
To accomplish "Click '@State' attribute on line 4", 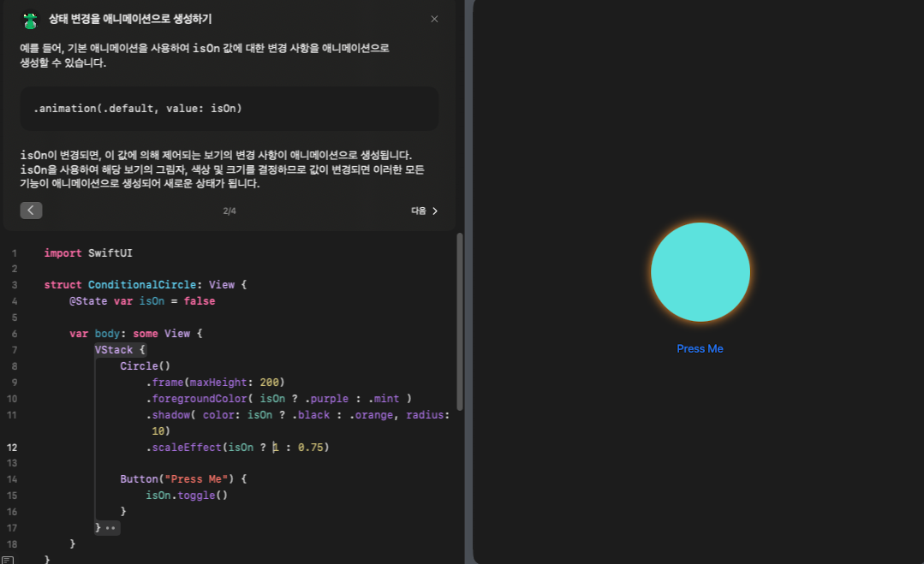I will 88,301.
